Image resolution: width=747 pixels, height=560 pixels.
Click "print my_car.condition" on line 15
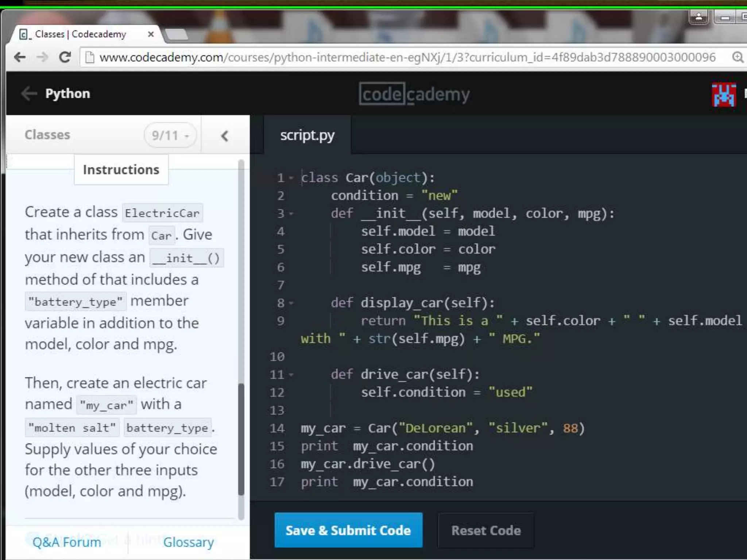click(x=387, y=446)
